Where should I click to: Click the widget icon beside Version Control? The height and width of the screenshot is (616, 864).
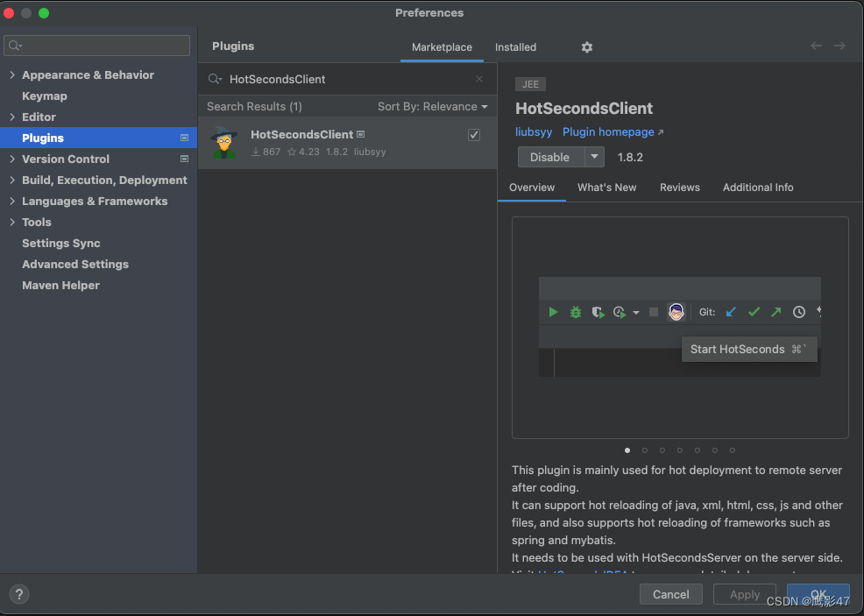[183, 159]
